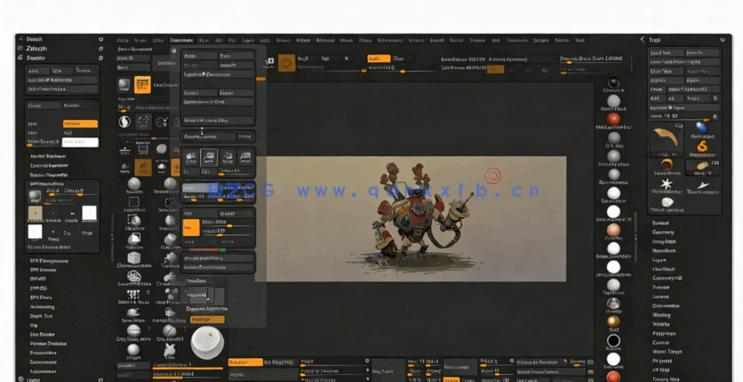Choose the orange spiral knot tool icon
The image size is (743, 382).
(x=702, y=146)
